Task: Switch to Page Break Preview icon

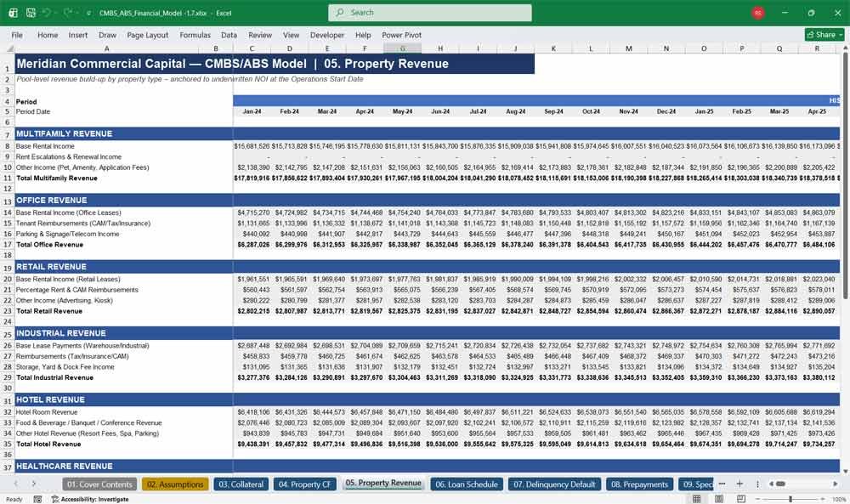Action: pos(740,499)
